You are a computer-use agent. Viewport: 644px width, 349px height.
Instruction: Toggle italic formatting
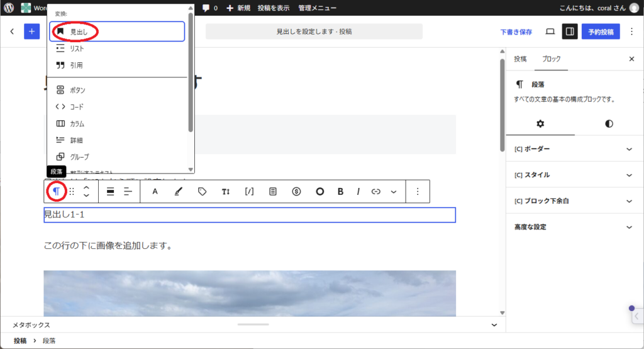[x=358, y=191]
